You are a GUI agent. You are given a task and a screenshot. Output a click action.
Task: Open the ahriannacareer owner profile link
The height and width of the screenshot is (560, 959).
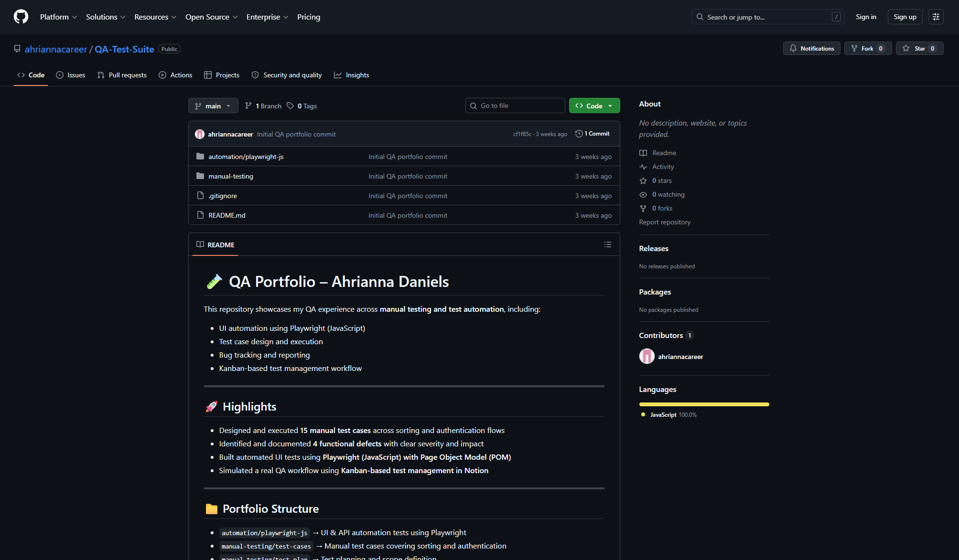[56, 49]
